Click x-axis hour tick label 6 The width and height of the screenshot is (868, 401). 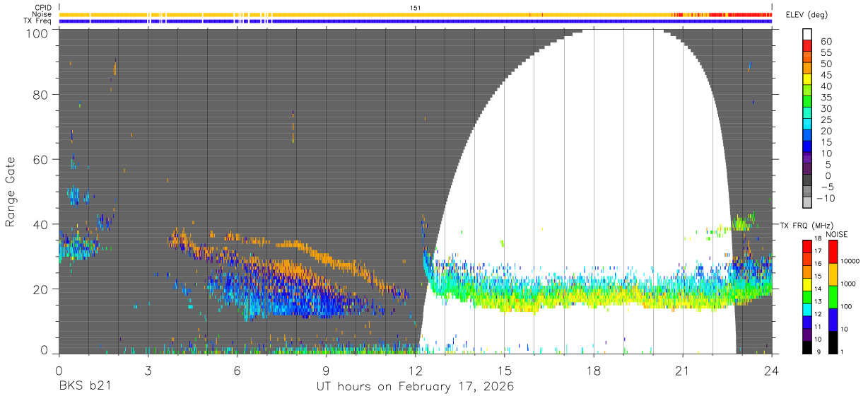237,370
